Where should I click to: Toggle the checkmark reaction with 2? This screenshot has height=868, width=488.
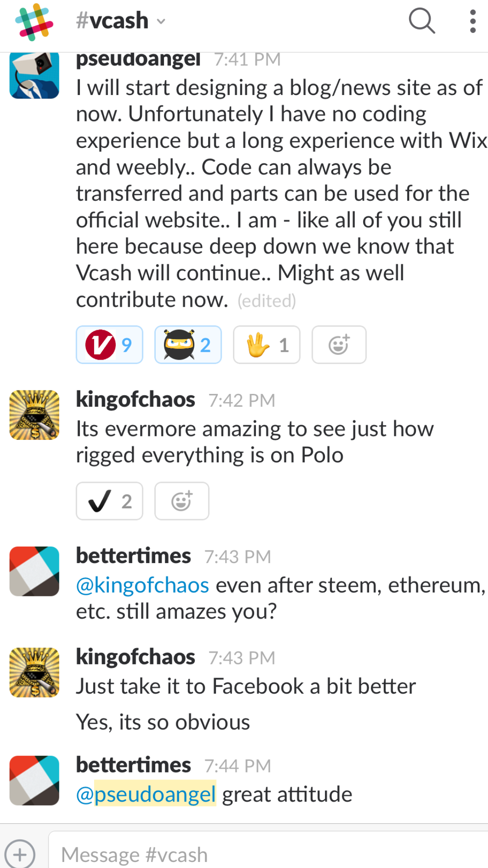coord(109,501)
